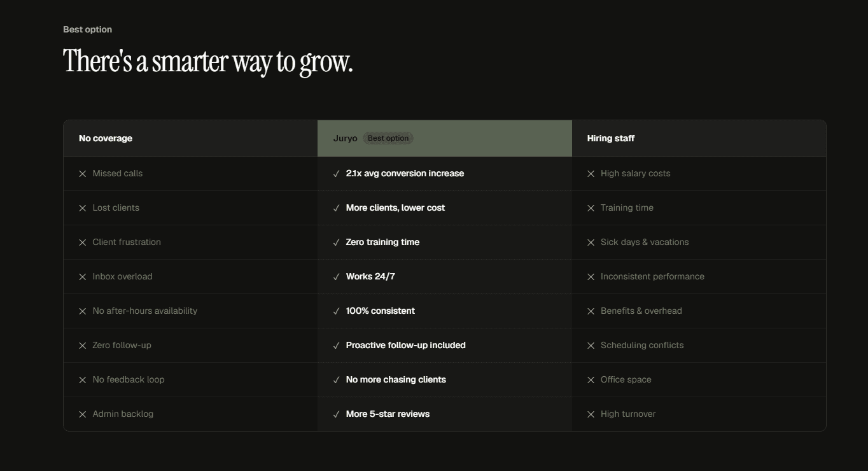Click the Benefits & overhead text

(641, 311)
